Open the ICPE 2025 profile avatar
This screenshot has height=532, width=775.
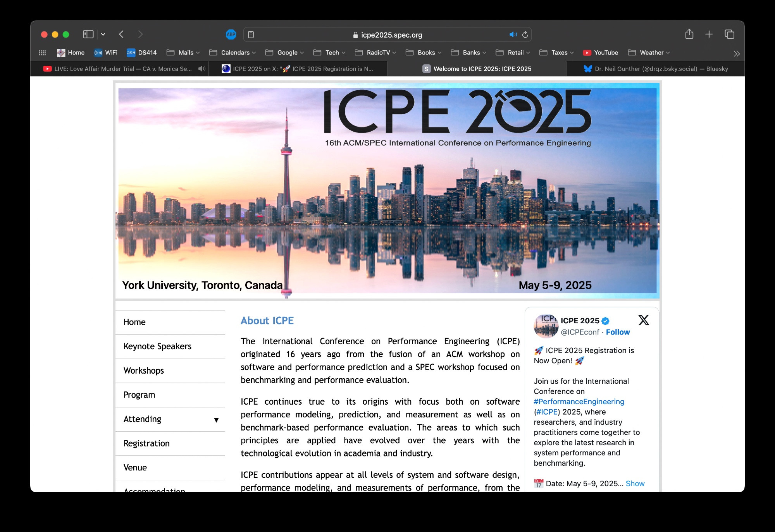tap(546, 326)
